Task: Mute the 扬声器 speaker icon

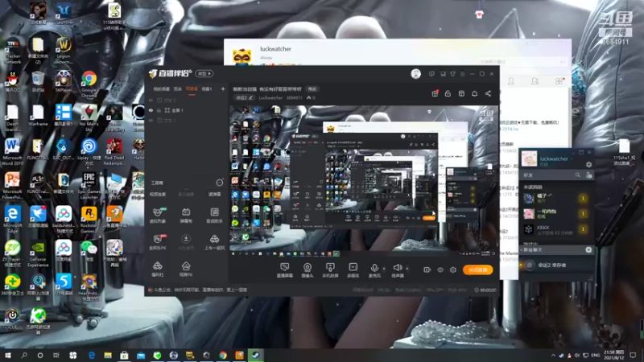Action: point(397,268)
